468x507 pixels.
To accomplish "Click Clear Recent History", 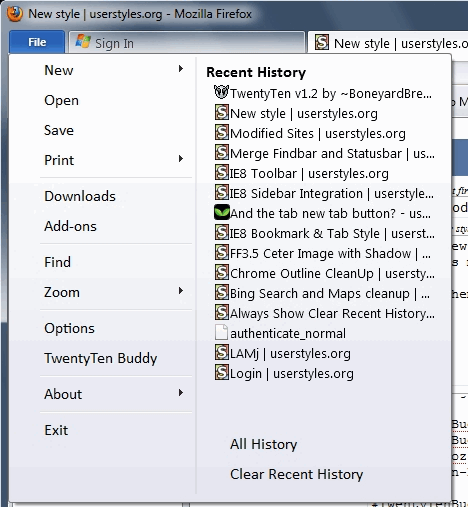I will click(296, 474).
